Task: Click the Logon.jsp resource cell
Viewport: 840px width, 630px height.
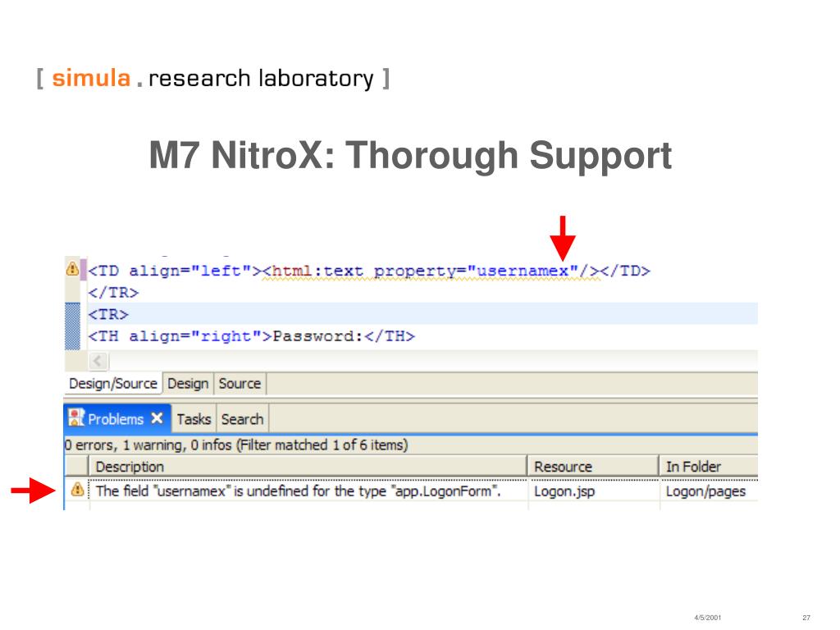Action: tap(564, 491)
